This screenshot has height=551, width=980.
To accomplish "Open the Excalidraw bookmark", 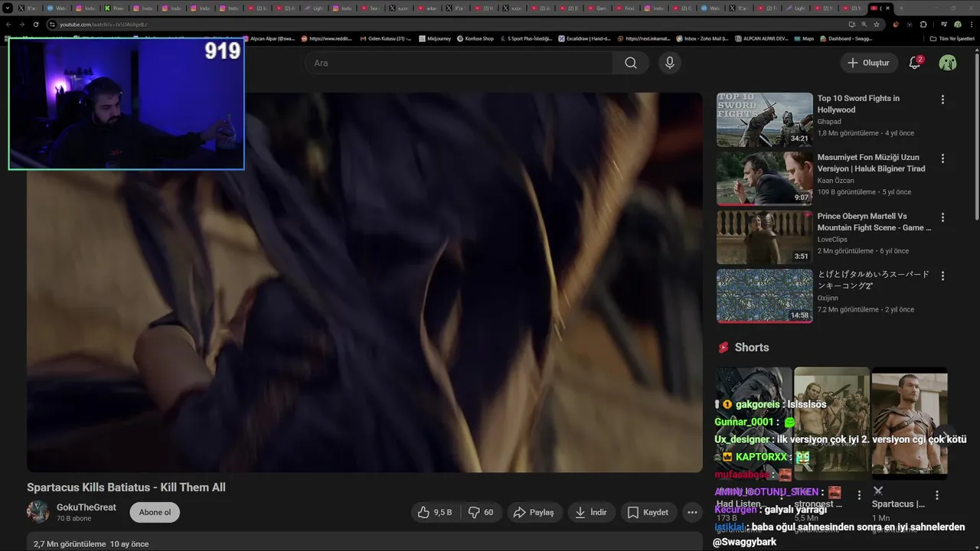I will 584,38.
